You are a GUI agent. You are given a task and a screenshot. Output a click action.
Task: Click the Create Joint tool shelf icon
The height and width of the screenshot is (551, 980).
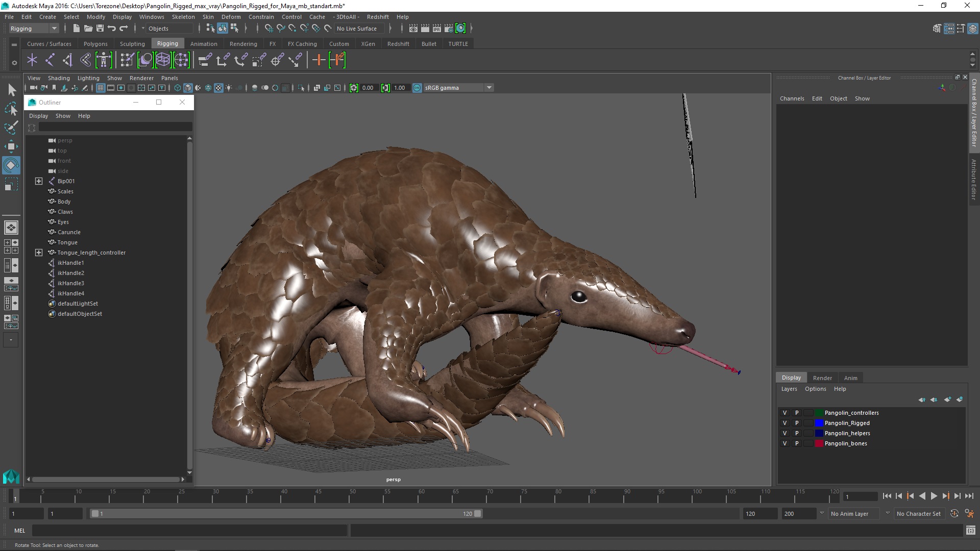[50, 60]
